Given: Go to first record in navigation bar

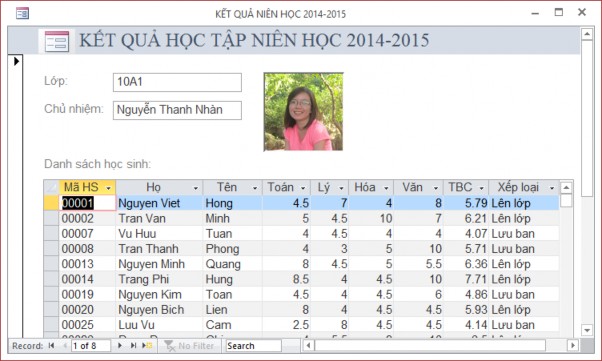Looking at the screenshot, I should click(x=51, y=346).
